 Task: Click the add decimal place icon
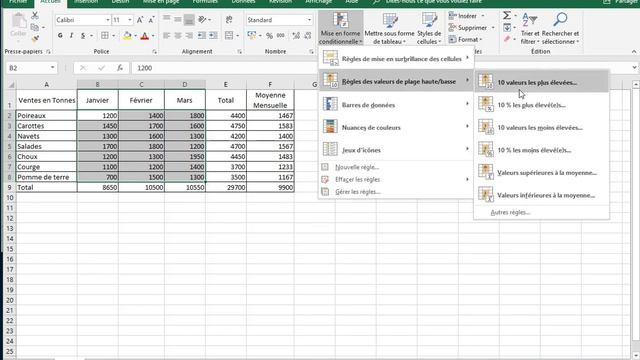(x=296, y=36)
